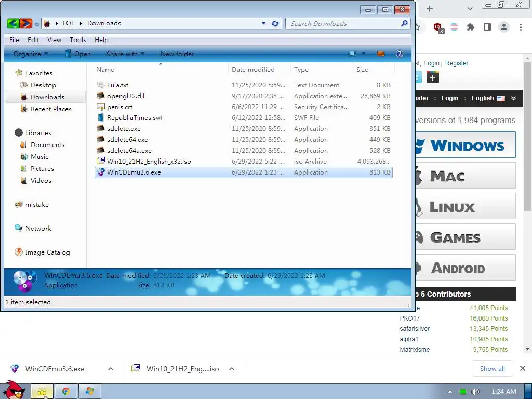Click the Open button in toolbar
The height and width of the screenshot is (399, 532).
click(78, 54)
